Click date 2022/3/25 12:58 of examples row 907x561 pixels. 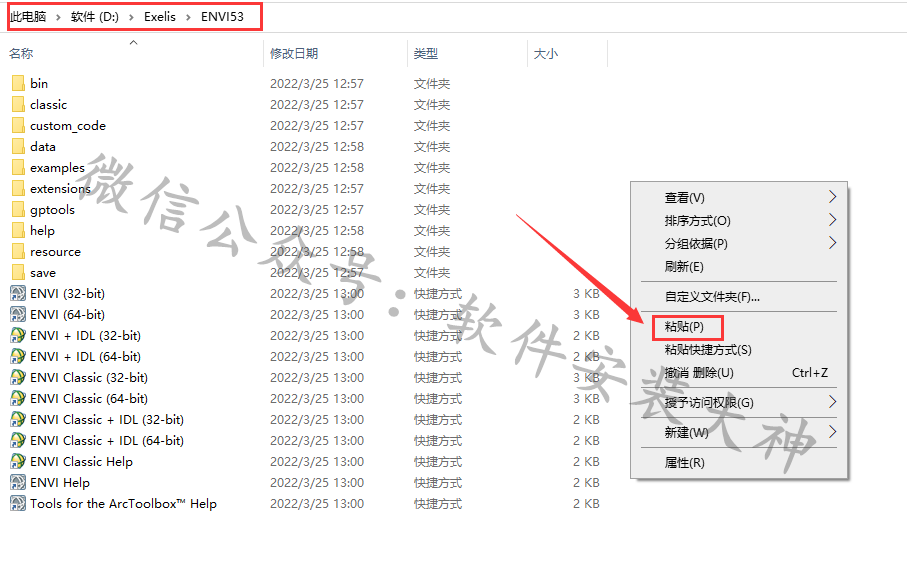(316, 168)
